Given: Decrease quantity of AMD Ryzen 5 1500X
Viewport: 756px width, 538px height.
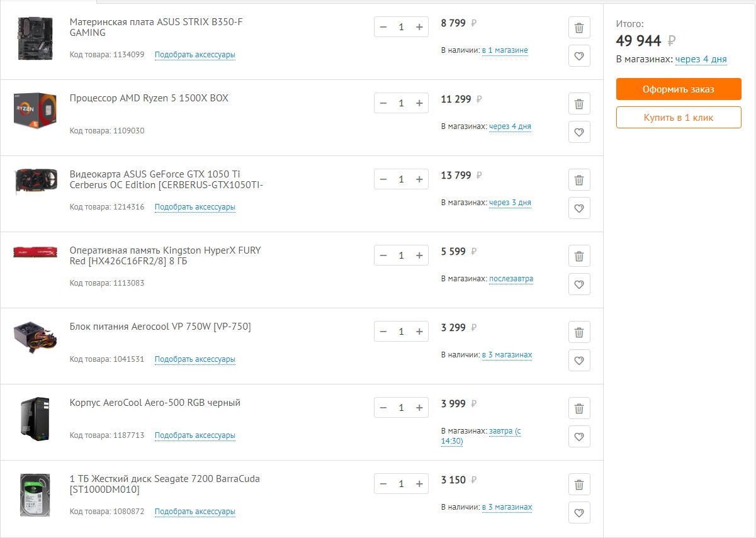Looking at the screenshot, I should pos(383,103).
